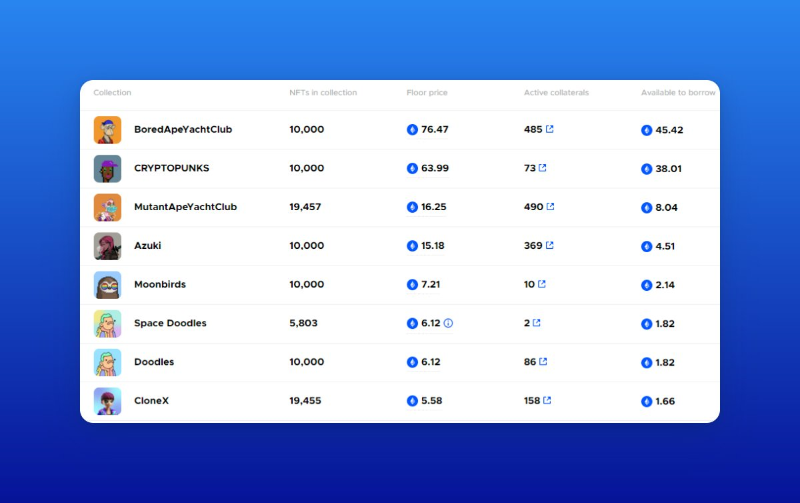Select the Azuki collection avatar
This screenshot has height=503, width=800.
tap(108, 246)
